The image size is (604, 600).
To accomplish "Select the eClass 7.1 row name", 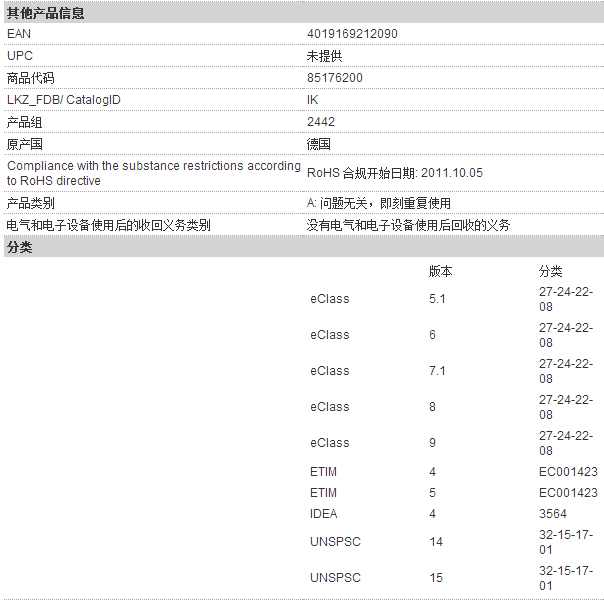I will [330, 371].
